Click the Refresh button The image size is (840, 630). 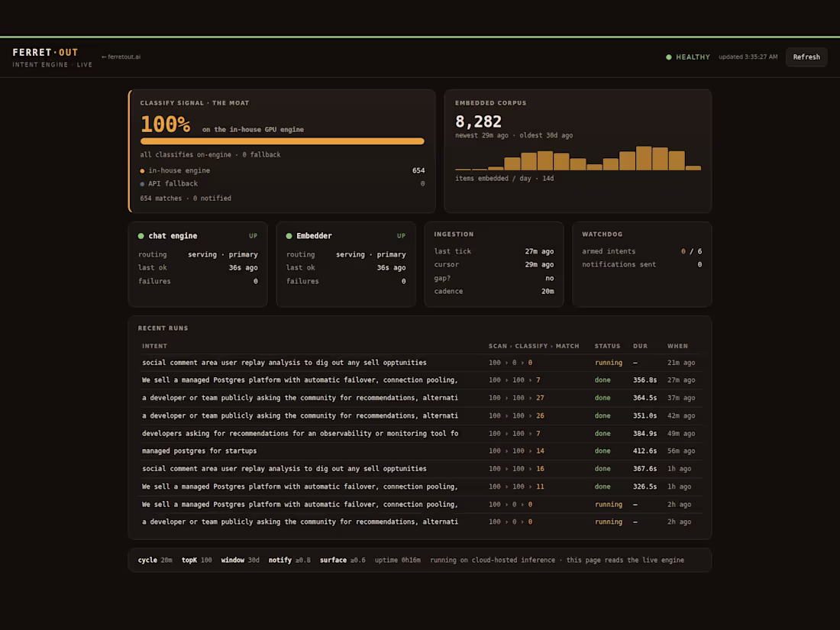(806, 57)
